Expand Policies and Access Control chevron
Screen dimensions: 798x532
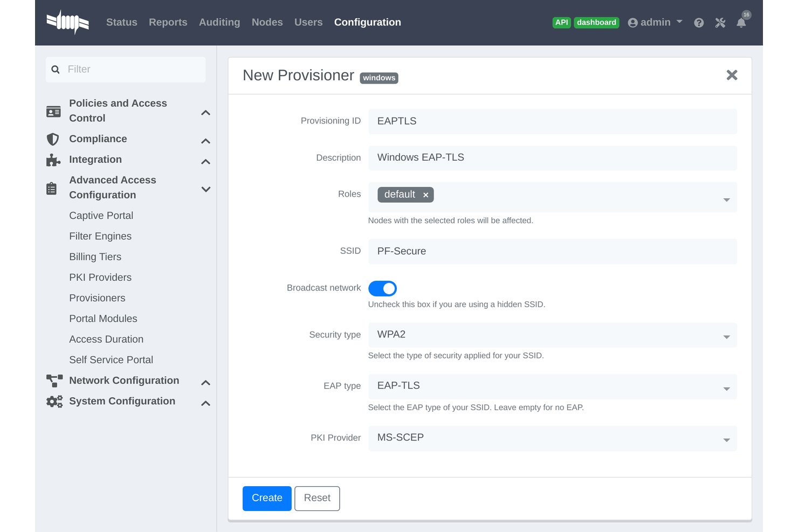[x=205, y=113]
